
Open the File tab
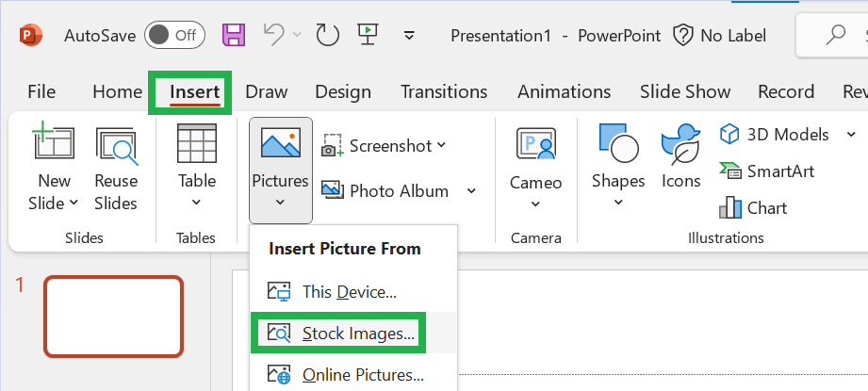point(41,91)
